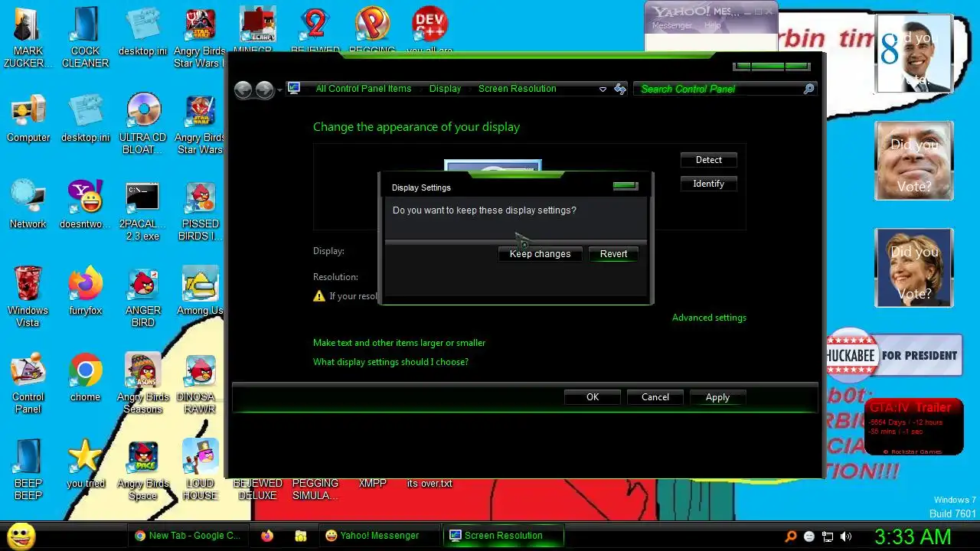Click Screen Resolution taskbar item
This screenshot has width=980, height=551.
[504, 536]
